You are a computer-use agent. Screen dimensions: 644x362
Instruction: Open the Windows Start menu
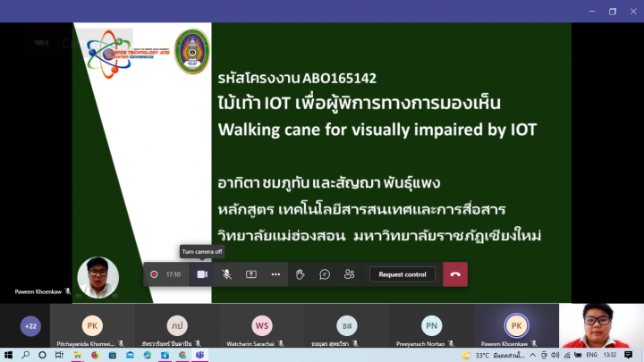[x=8, y=355]
